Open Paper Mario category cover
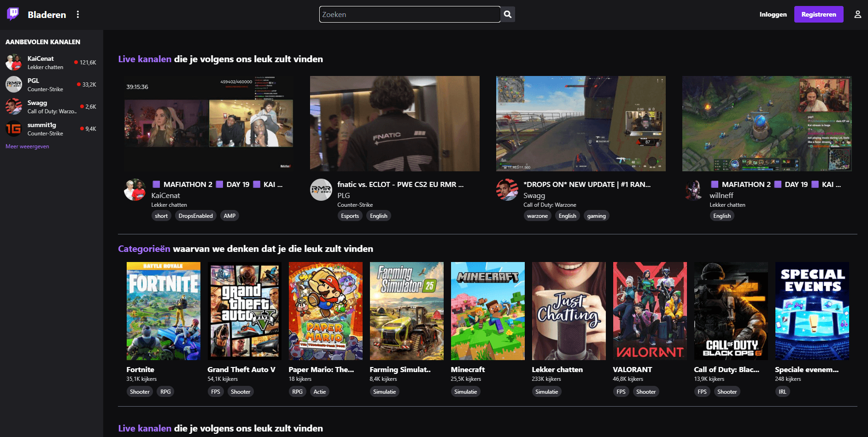The height and width of the screenshot is (437, 868). click(x=326, y=311)
